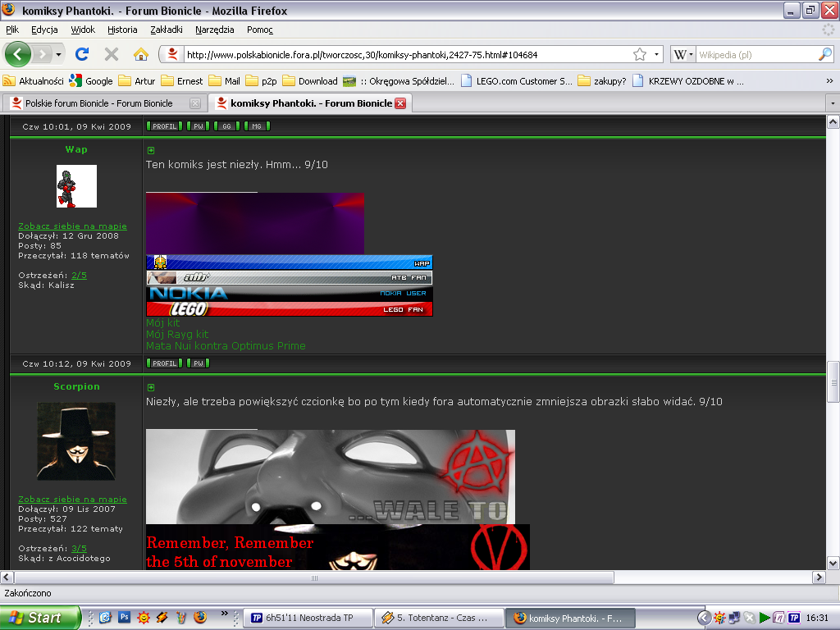Launch Firefox from the quick launch bar
Screen dimensions: 840x630
point(200,617)
